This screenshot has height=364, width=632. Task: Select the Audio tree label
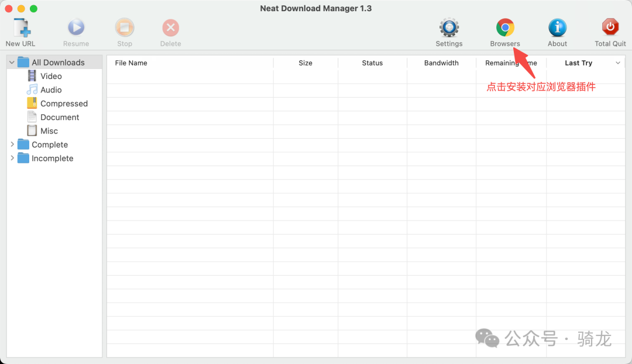coord(51,90)
